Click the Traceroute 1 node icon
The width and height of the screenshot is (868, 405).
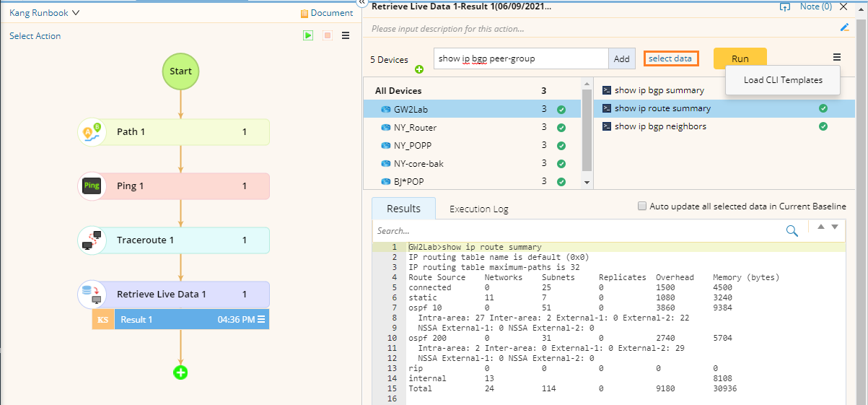pyautogui.click(x=92, y=240)
